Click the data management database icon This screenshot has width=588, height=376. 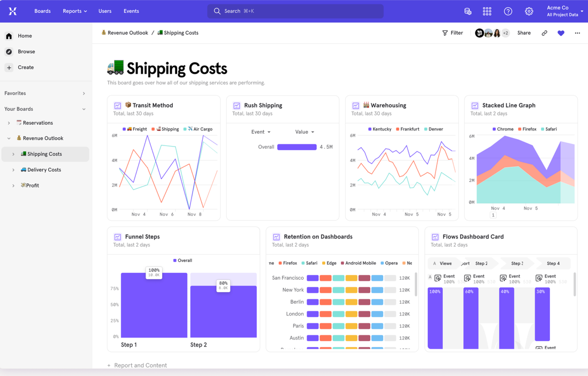point(468,11)
